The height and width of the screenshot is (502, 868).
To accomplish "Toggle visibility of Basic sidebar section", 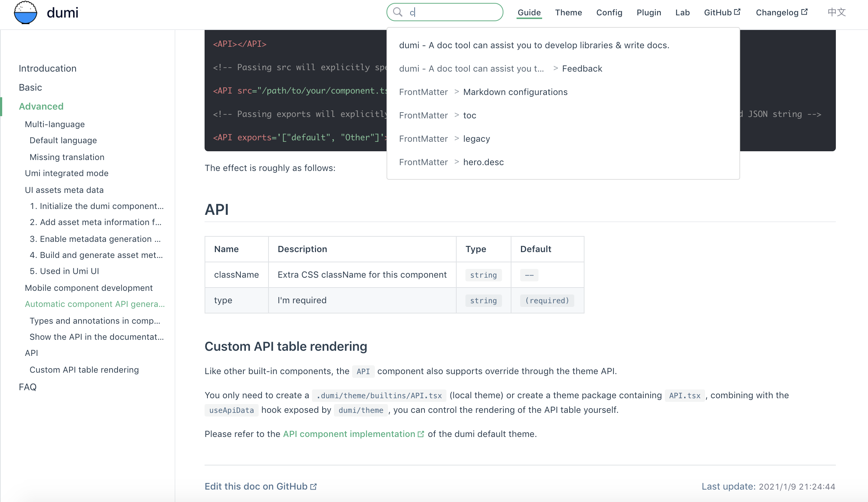I will (x=30, y=87).
